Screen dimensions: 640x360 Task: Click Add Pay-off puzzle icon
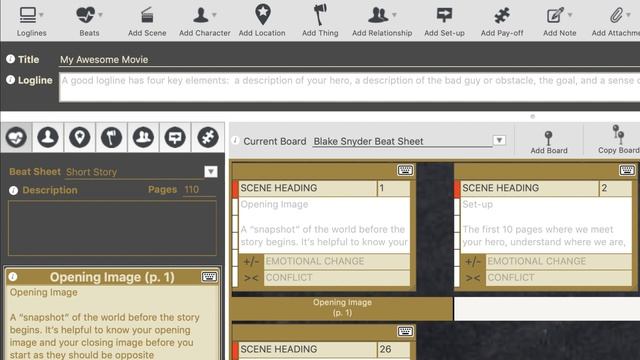(502, 16)
